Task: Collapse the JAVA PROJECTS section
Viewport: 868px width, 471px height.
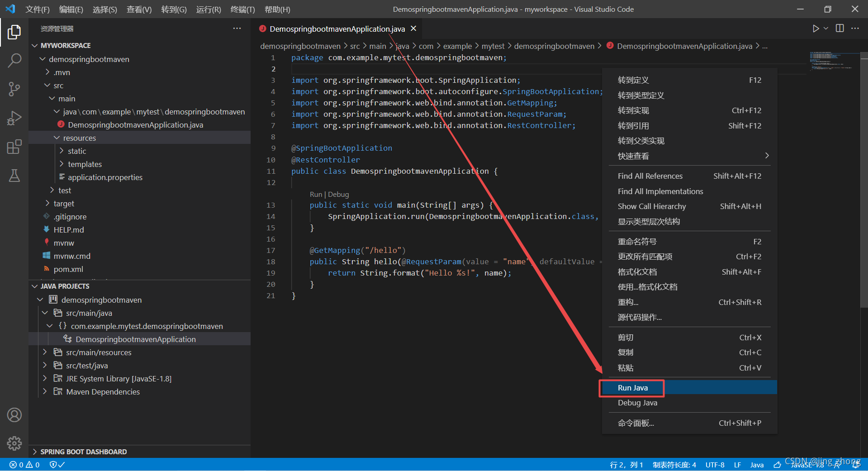Action: pos(35,286)
